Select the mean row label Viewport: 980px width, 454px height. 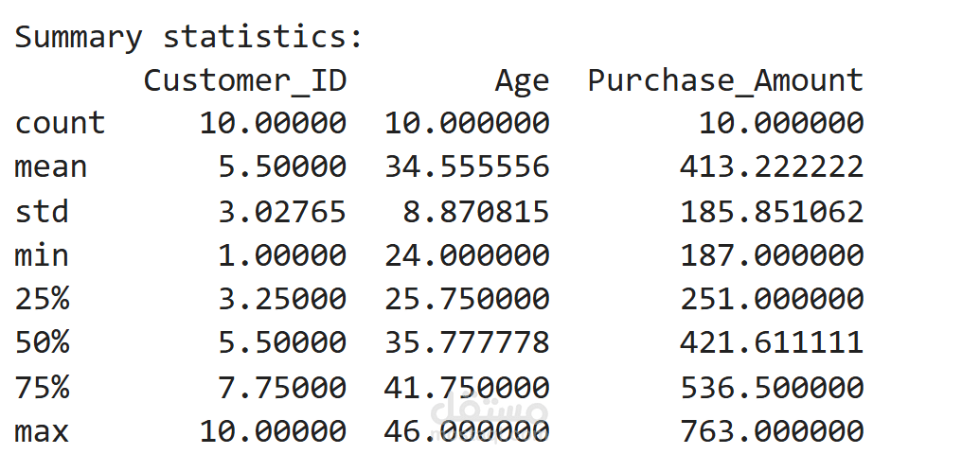[x=50, y=167]
